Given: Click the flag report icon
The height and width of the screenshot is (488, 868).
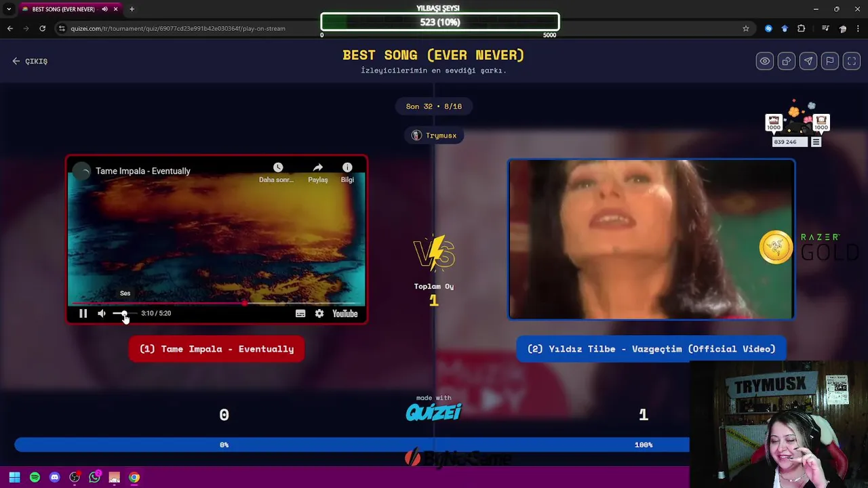Looking at the screenshot, I should (830, 61).
